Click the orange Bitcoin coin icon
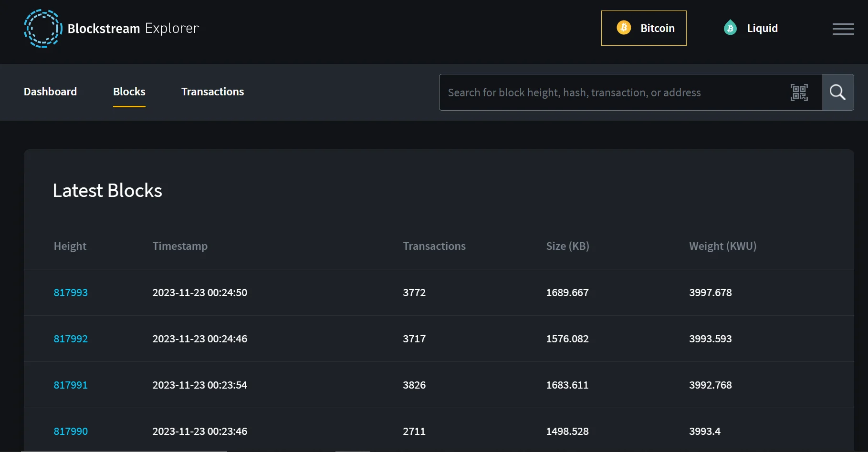This screenshot has height=452, width=868. coord(624,28)
